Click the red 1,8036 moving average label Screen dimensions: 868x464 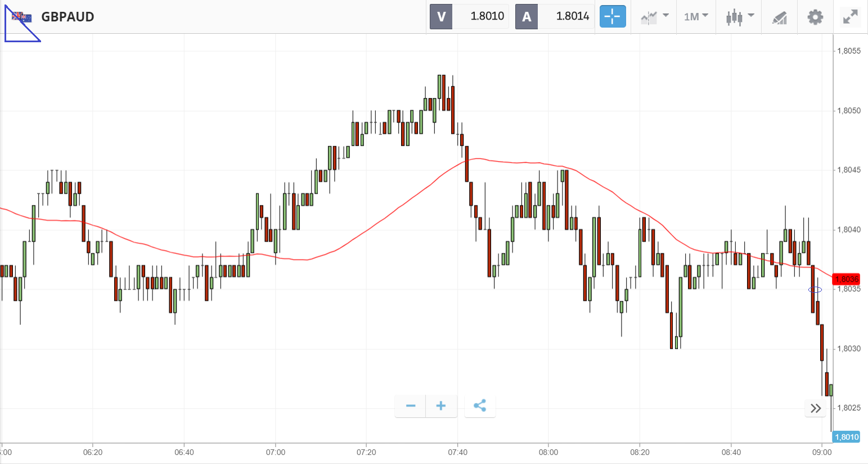tap(846, 279)
